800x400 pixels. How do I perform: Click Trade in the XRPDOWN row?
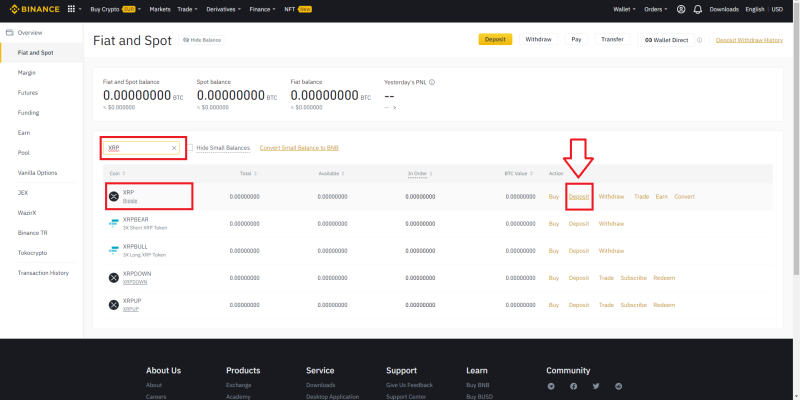[x=606, y=278]
